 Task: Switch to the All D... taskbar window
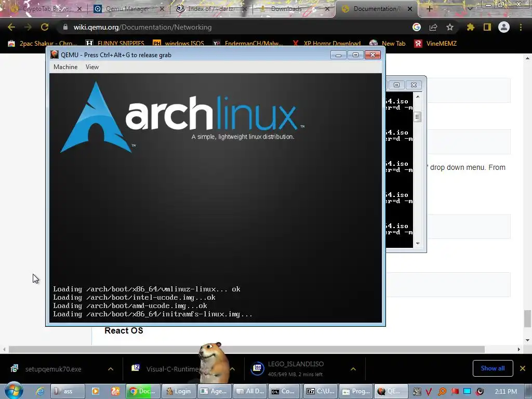point(250,391)
